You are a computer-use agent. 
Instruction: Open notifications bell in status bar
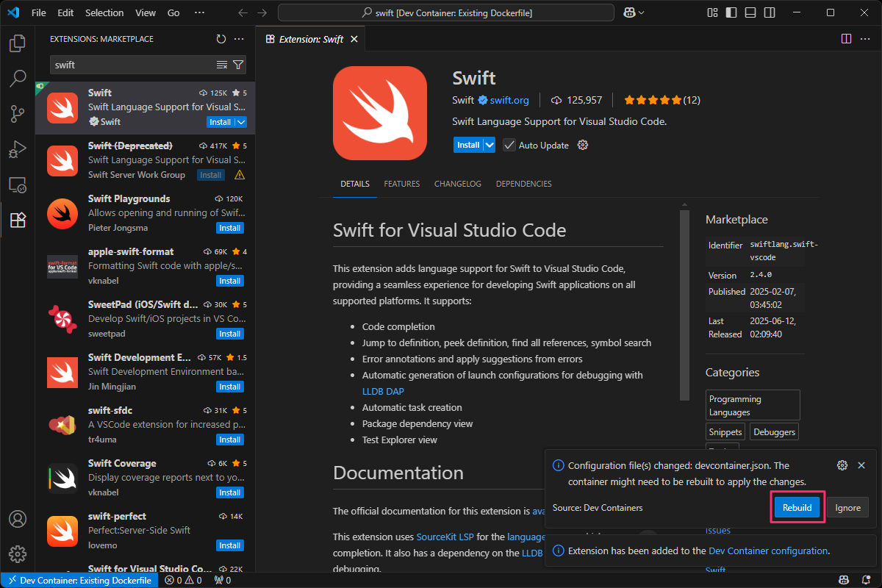[865, 580]
